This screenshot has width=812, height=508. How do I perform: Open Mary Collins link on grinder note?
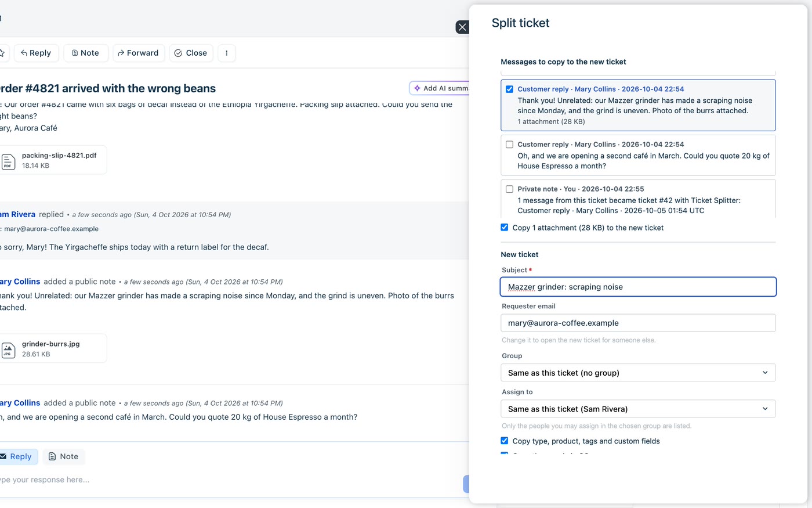(x=20, y=282)
